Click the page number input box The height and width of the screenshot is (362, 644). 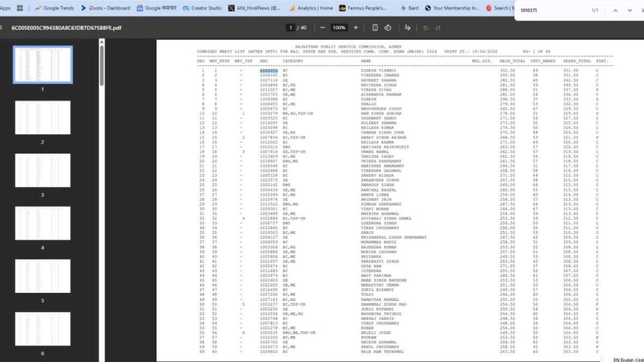click(x=291, y=28)
